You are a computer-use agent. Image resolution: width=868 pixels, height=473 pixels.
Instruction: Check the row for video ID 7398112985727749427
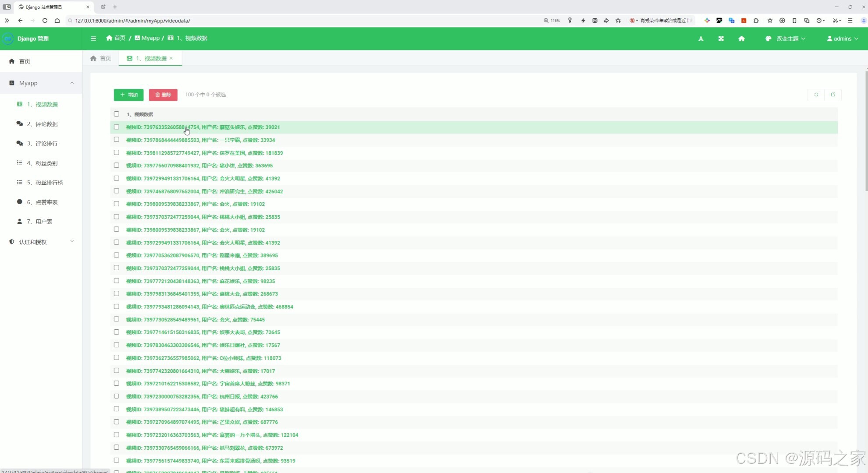pos(117,152)
